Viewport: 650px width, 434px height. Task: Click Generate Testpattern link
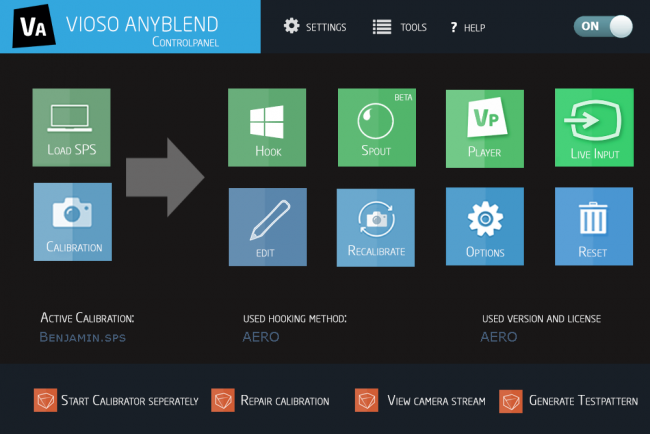pyautogui.click(x=583, y=400)
